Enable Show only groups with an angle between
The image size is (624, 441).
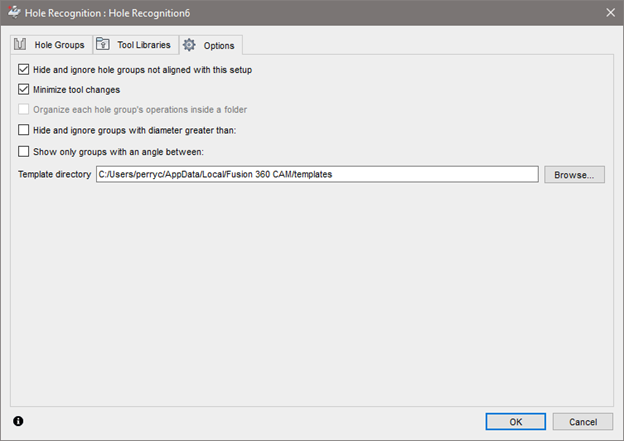coord(23,151)
